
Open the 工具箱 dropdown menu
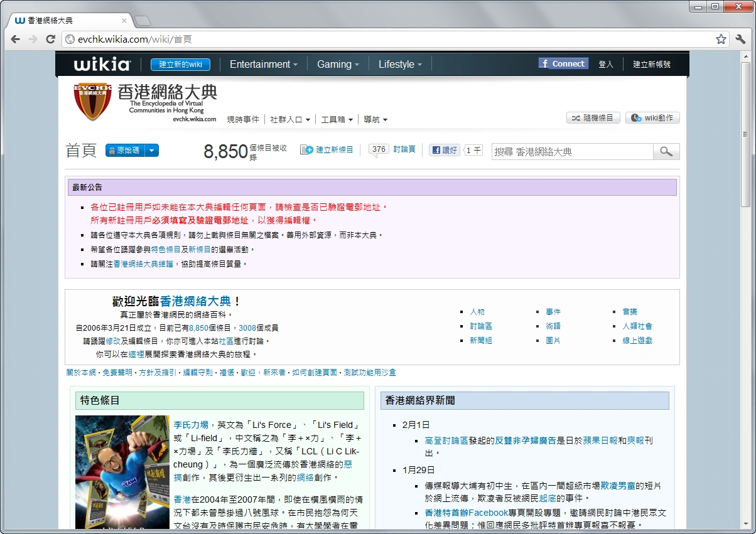click(337, 119)
